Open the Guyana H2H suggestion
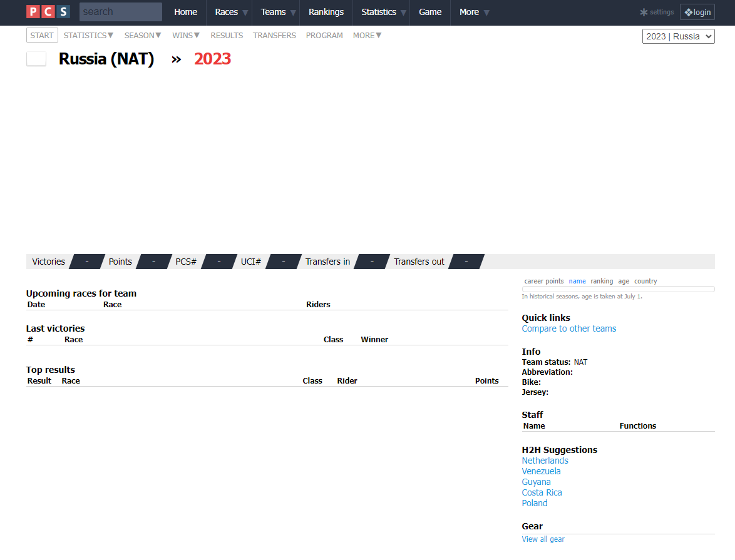The image size is (735, 560). 537,482
